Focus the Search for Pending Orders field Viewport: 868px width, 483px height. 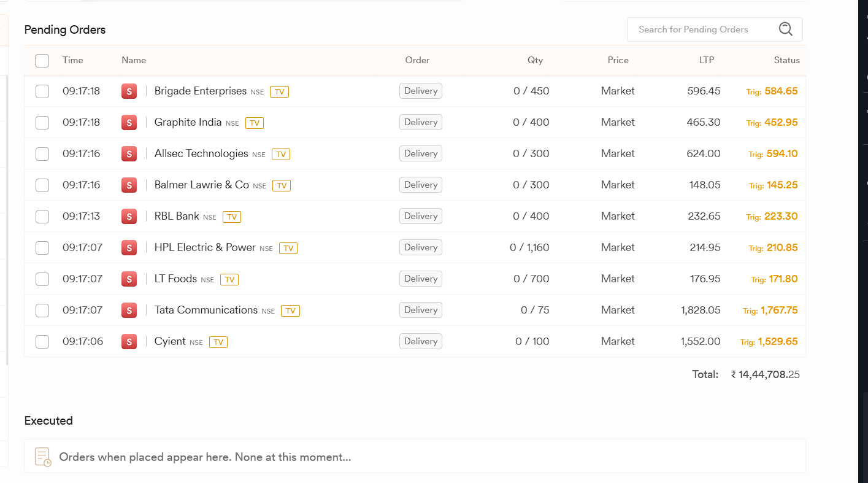coord(715,29)
